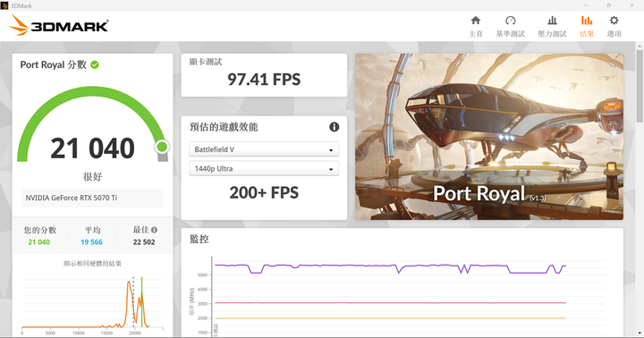Image resolution: width=644 pixels, height=338 pixels.
Task: Expand the Battlefield V game dropdown
Action: [x=264, y=149]
